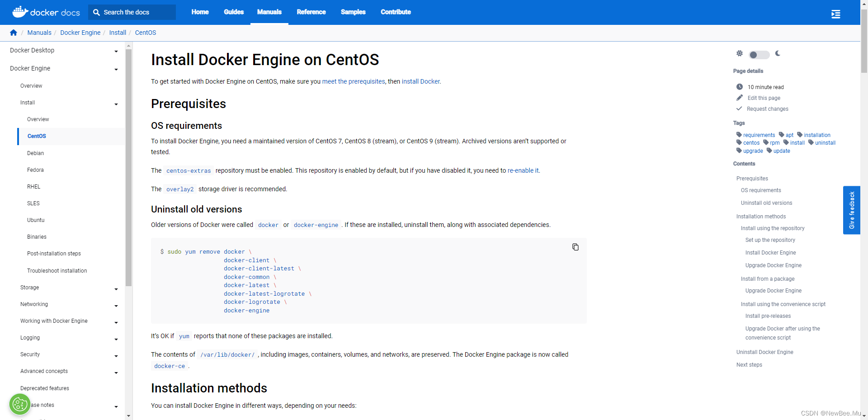Jump to Set up the repository in Contents

[x=770, y=240]
